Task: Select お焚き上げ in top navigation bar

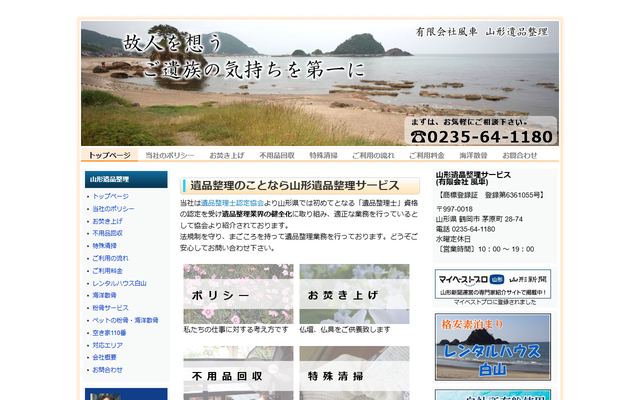Action: [227, 156]
